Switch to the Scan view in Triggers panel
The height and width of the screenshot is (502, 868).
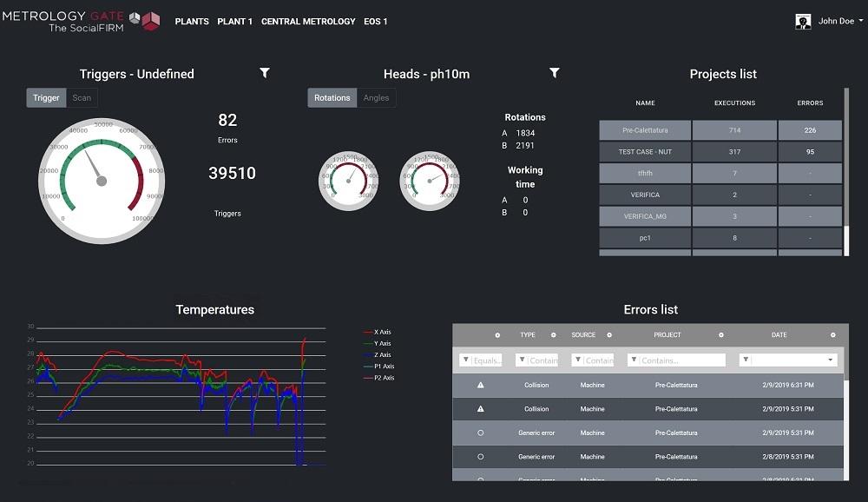click(x=82, y=97)
